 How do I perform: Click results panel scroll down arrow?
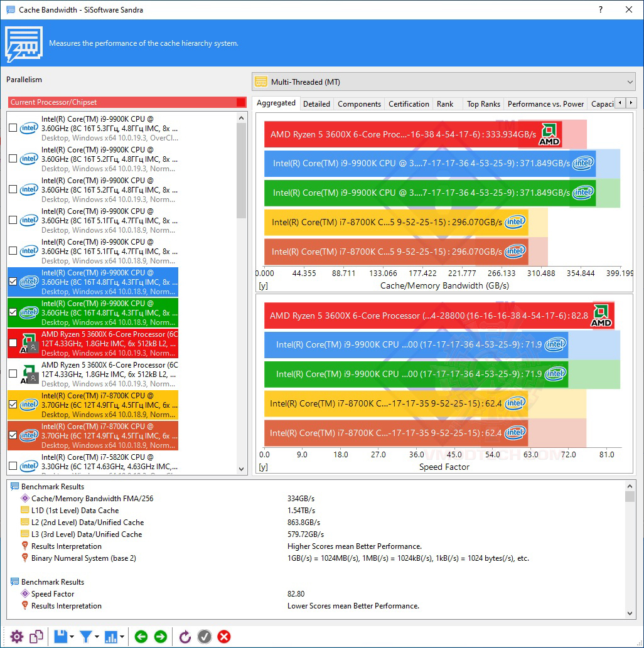click(x=630, y=613)
